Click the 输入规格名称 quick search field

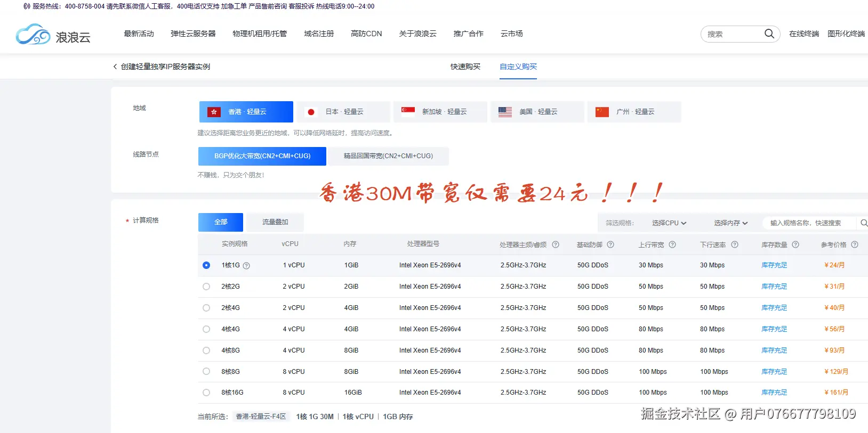pos(809,223)
